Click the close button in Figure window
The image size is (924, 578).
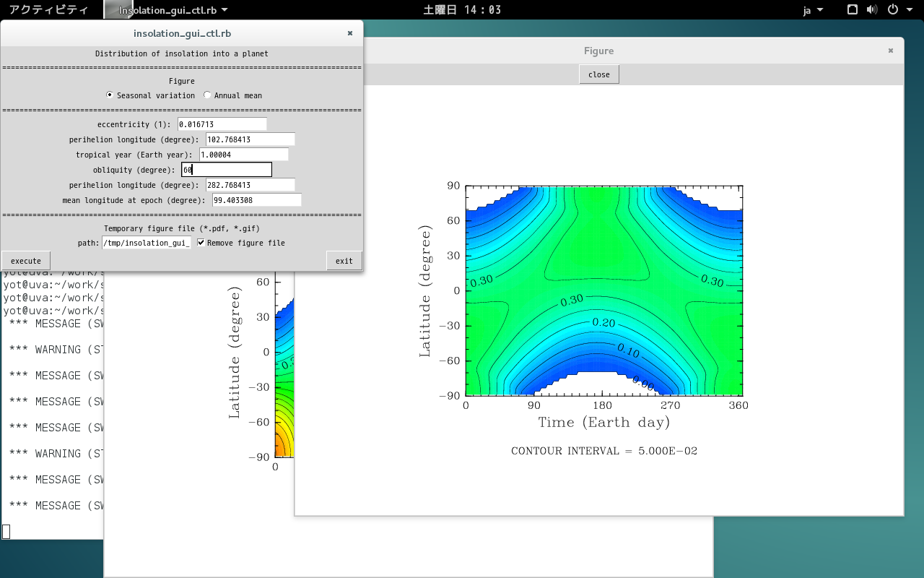(598, 74)
